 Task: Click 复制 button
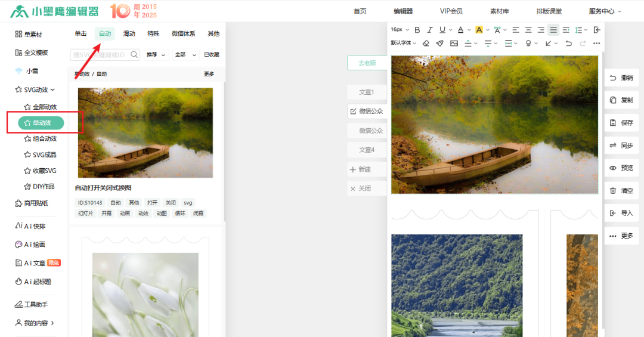pos(621,100)
